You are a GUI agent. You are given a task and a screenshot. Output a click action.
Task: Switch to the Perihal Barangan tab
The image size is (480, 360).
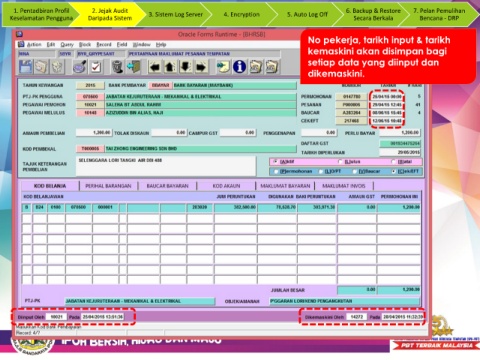click(x=108, y=186)
